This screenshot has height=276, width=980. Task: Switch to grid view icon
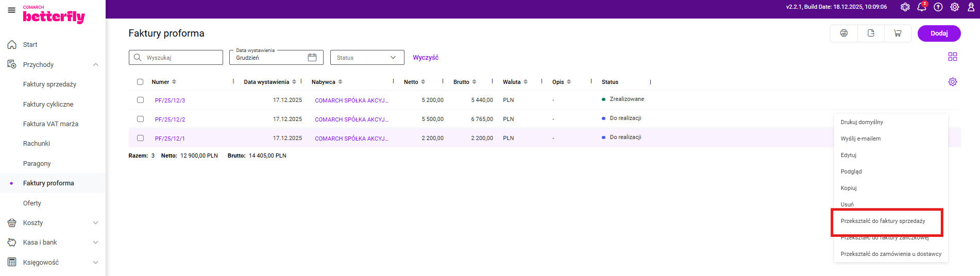coord(952,57)
